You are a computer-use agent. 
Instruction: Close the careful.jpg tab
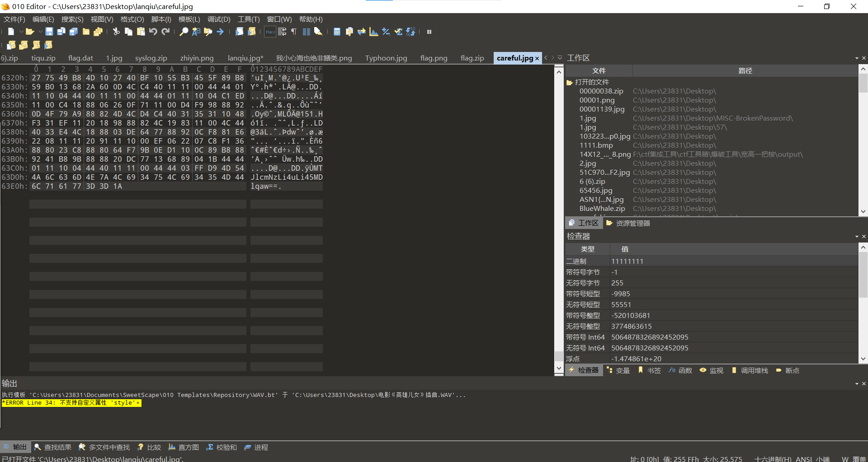pyautogui.click(x=537, y=59)
